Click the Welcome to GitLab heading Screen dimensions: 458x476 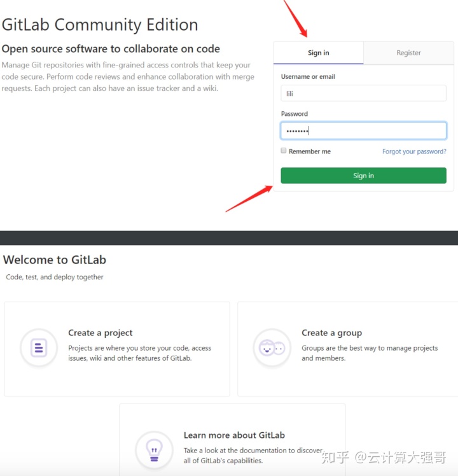tap(55, 260)
